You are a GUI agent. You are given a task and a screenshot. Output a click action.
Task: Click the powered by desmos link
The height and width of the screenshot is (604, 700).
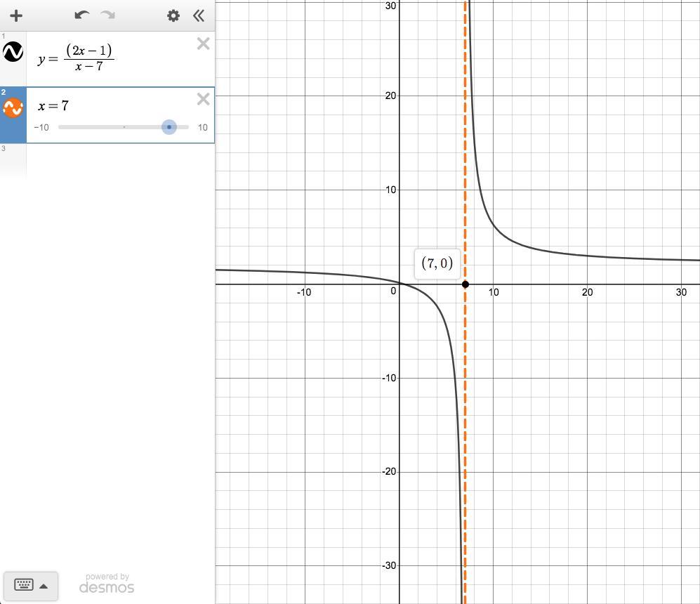tap(107, 584)
